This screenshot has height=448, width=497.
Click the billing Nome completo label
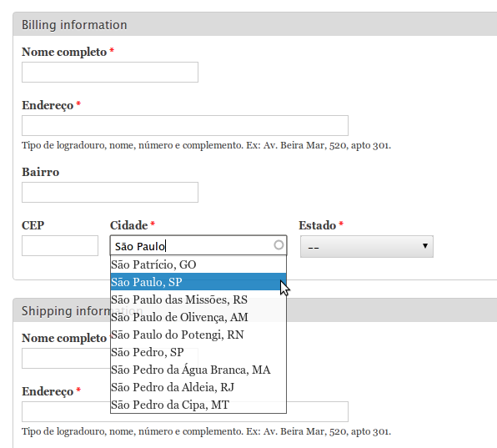pos(64,52)
